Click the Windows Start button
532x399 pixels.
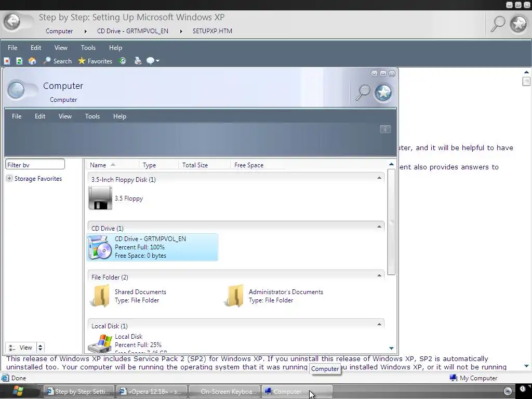click(18, 391)
